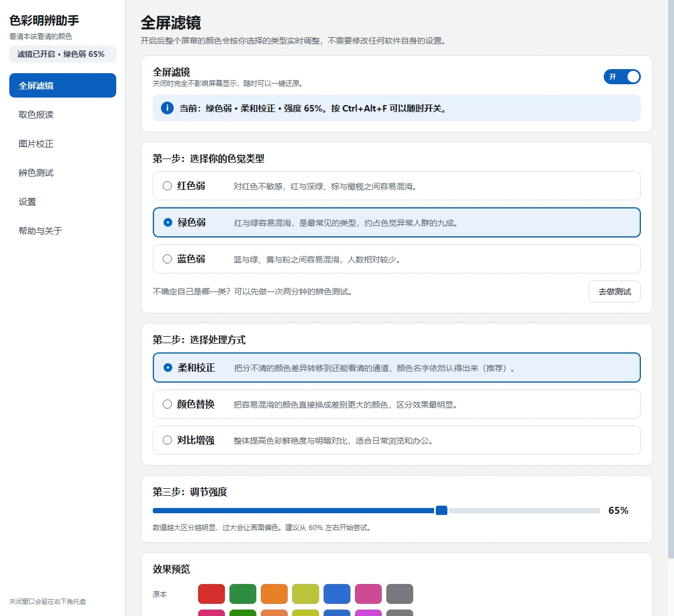The width and height of the screenshot is (674, 616).
Task: Click the 原本 row label
Action: [x=160, y=595]
